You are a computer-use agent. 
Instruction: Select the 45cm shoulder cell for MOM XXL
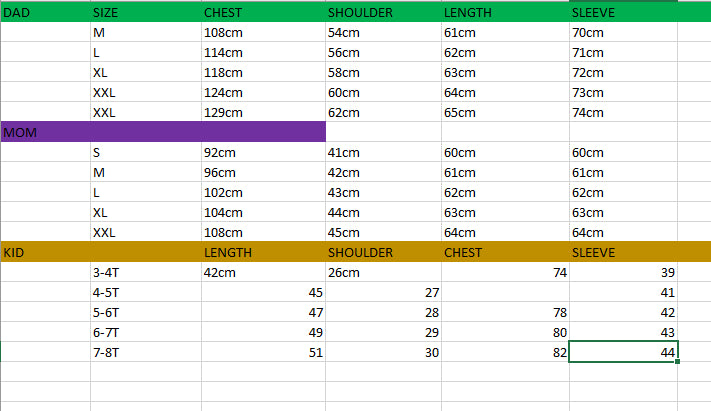pyautogui.click(x=383, y=232)
